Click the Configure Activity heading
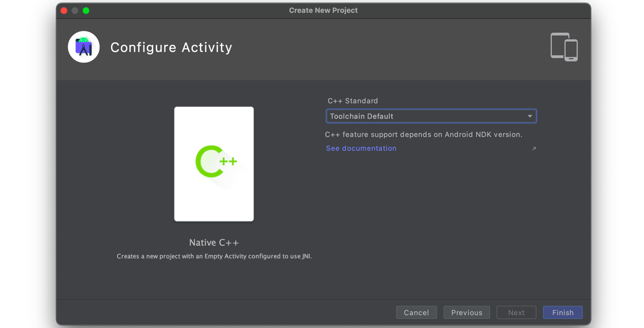 click(x=171, y=48)
